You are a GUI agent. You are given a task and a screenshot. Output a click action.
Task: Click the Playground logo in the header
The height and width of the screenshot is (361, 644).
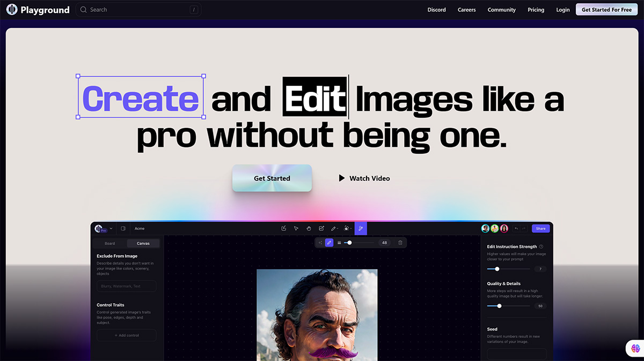[38, 10]
